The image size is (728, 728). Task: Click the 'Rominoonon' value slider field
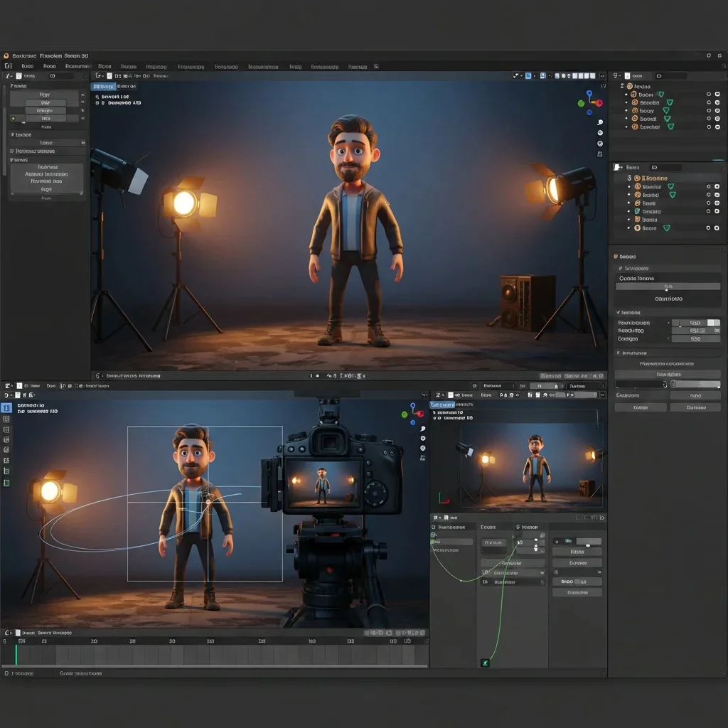695,323
